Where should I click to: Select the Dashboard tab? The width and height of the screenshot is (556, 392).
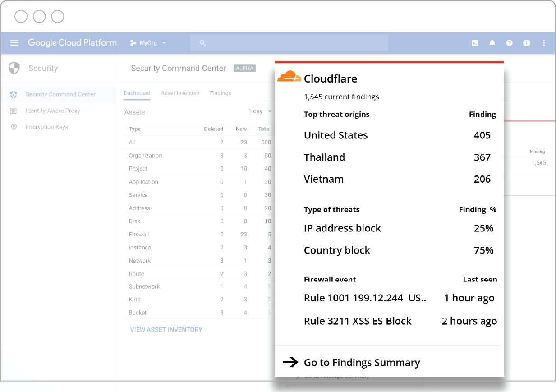137,92
